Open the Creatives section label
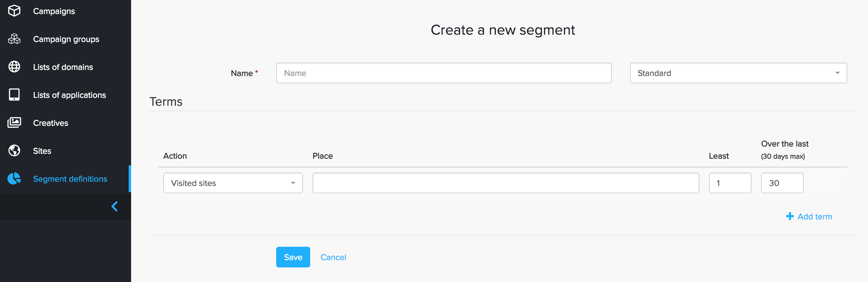The image size is (868, 282). coord(51,123)
